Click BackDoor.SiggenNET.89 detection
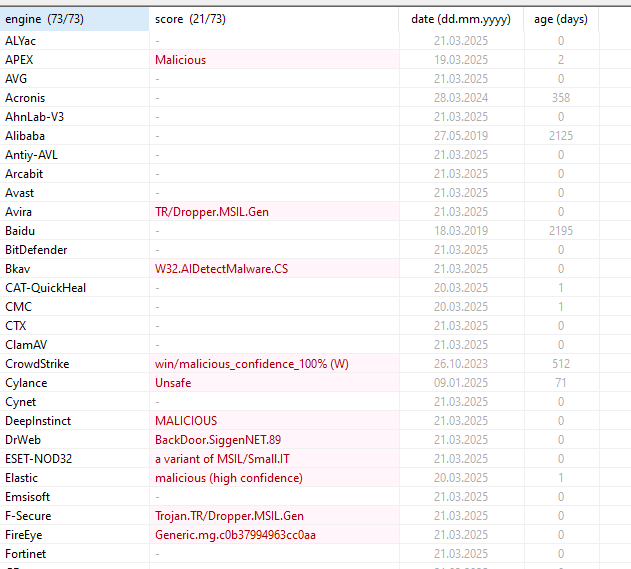This screenshot has height=569, width=631. pyautogui.click(x=218, y=440)
